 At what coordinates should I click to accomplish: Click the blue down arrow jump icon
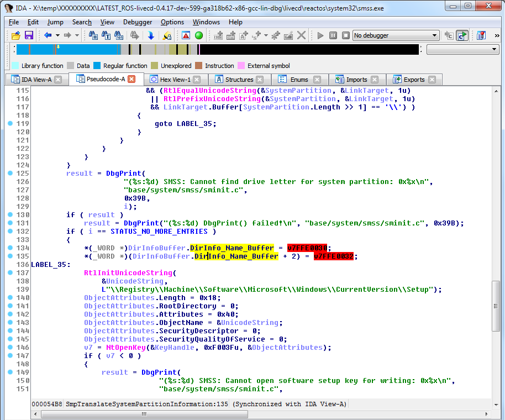(151, 35)
